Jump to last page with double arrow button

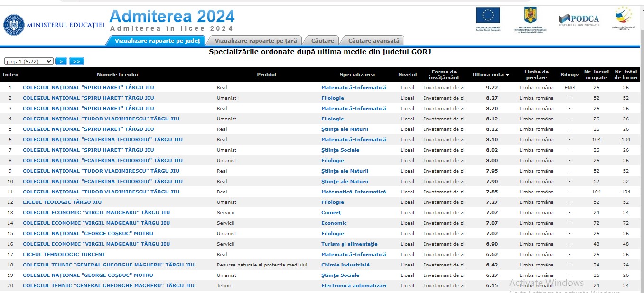point(76,61)
